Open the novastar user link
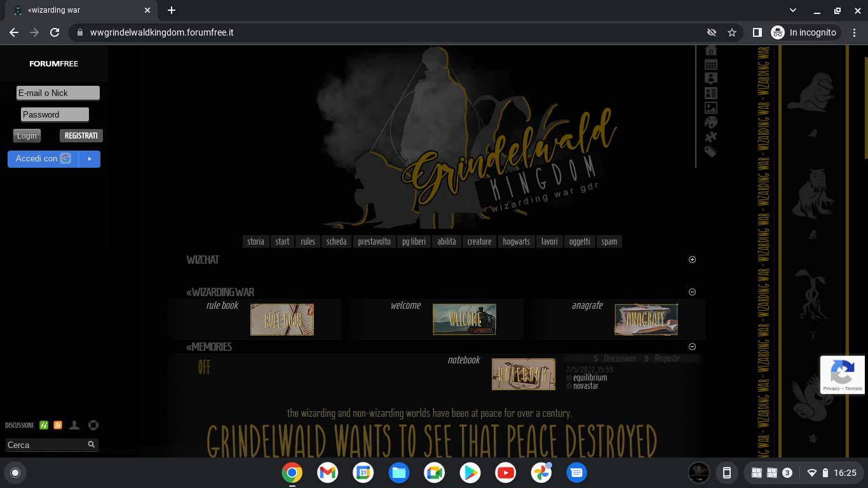Image resolution: width=868 pixels, height=488 pixels. pos(586,386)
